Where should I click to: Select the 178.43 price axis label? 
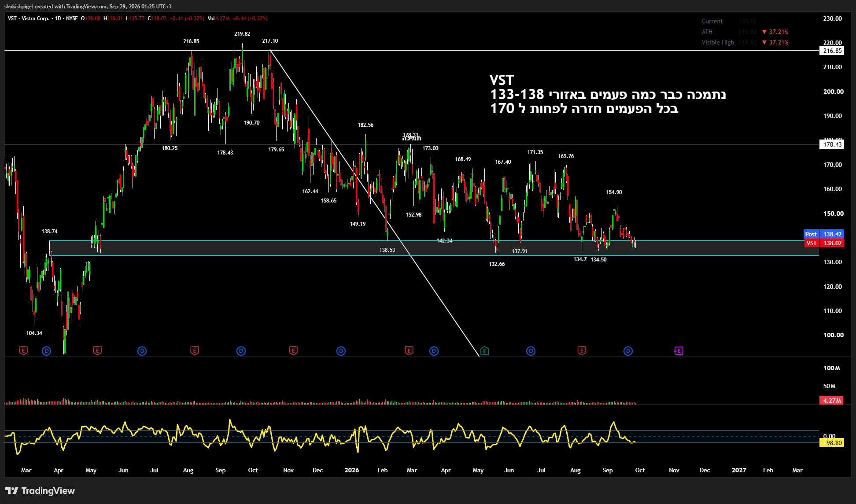tap(832, 144)
